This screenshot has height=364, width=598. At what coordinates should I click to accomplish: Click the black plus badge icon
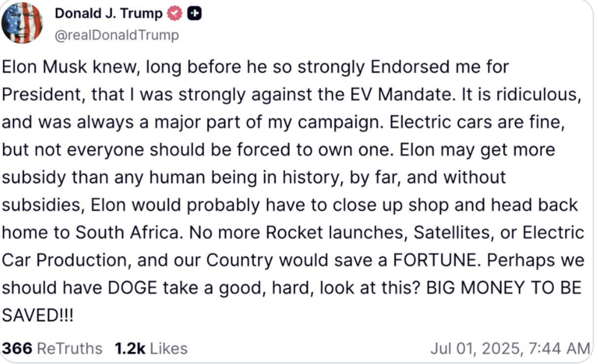194,13
